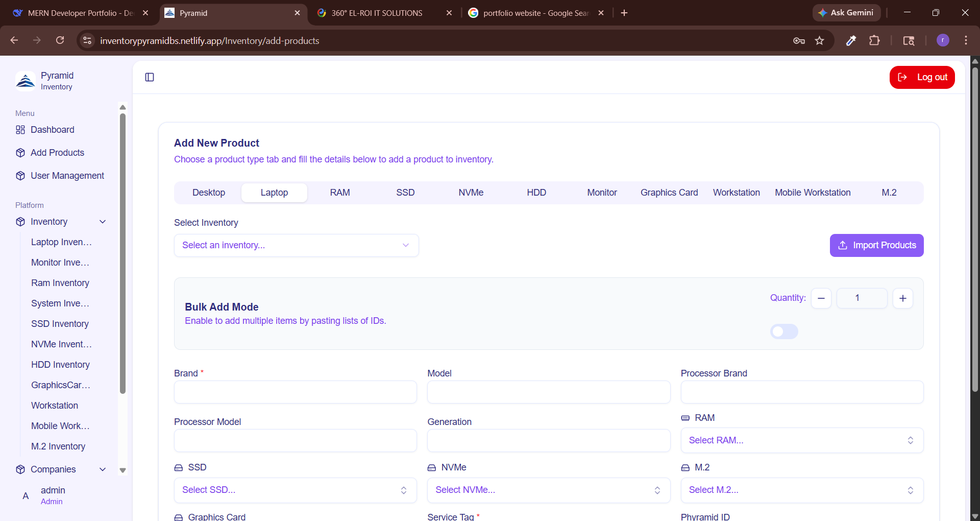The width and height of the screenshot is (980, 521).
Task: Switch to the Desktop product tab
Action: coord(209,193)
